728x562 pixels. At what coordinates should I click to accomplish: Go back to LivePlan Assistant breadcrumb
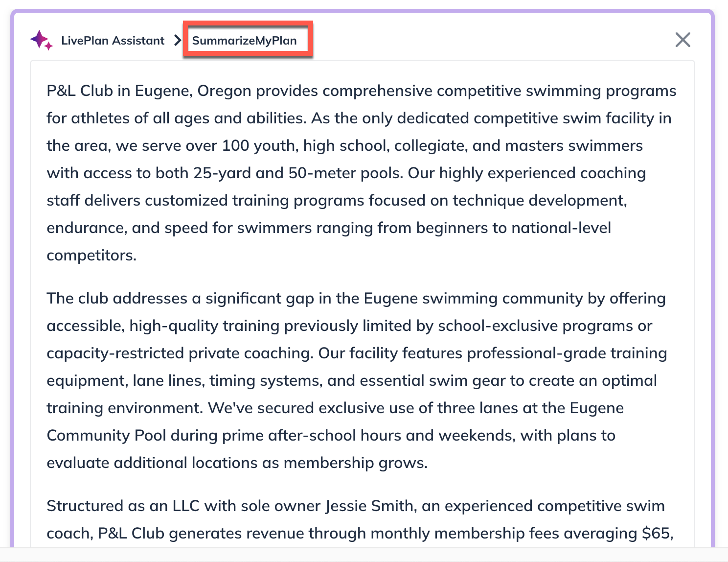tap(113, 41)
